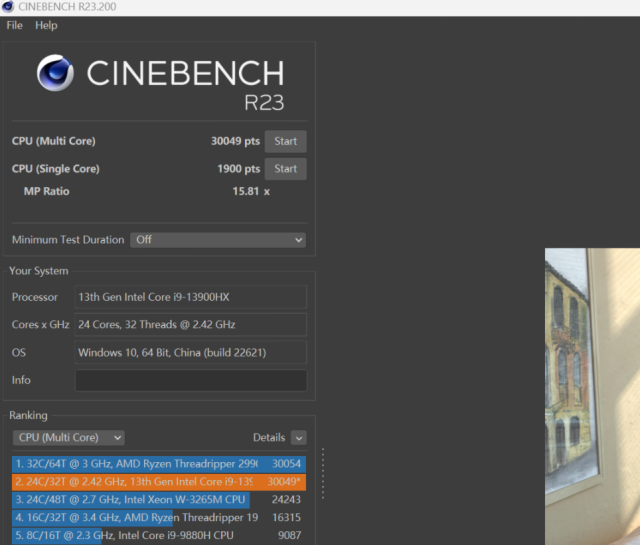Open the Minimum Test Duration dropdown
Screen dimensions: 640x545
pyautogui.click(x=217, y=240)
